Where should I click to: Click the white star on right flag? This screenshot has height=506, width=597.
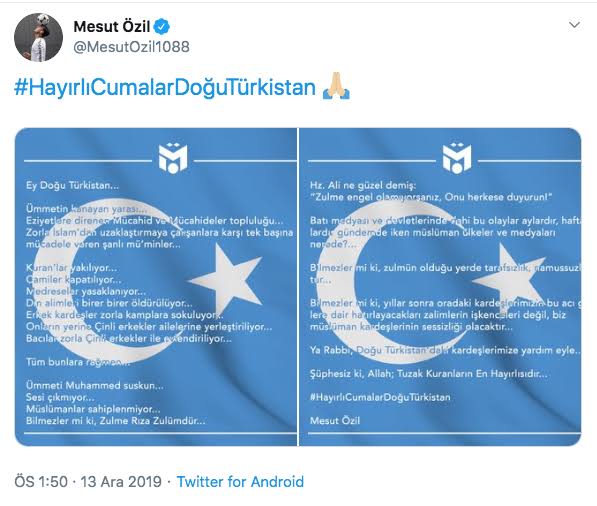tap(509, 281)
